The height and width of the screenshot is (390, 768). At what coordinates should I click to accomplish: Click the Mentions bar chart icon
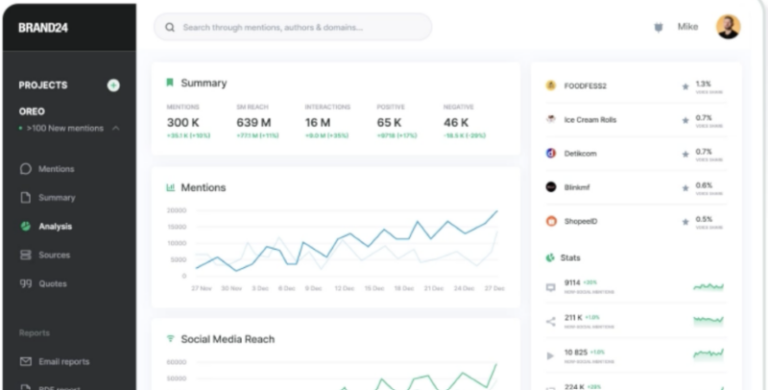pyautogui.click(x=170, y=187)
